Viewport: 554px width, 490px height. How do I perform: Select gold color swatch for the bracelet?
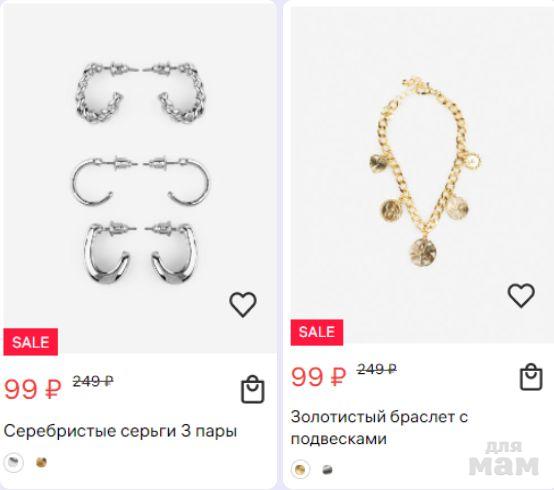click(300, 470)
